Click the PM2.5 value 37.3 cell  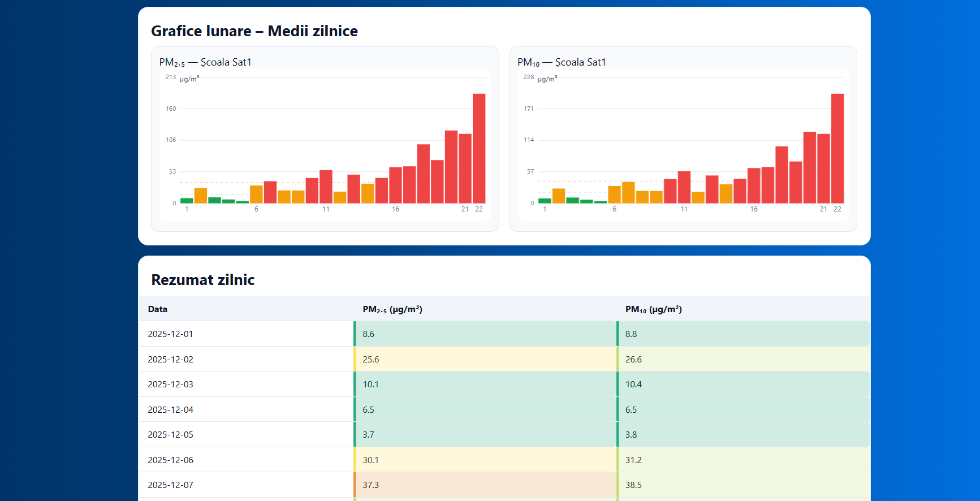[x=371, y=485]
